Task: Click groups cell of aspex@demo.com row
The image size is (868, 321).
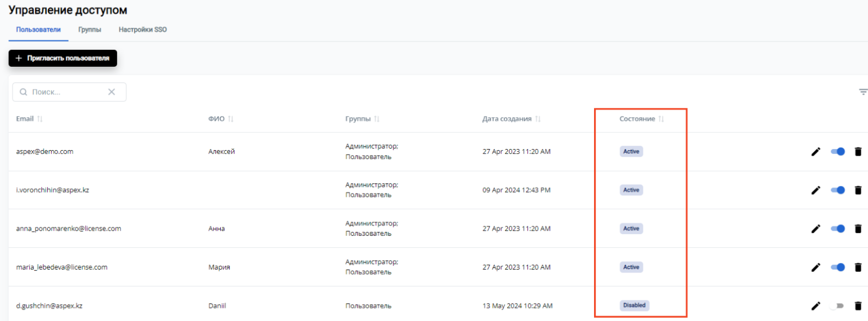Action: click(x=372, y=152)
